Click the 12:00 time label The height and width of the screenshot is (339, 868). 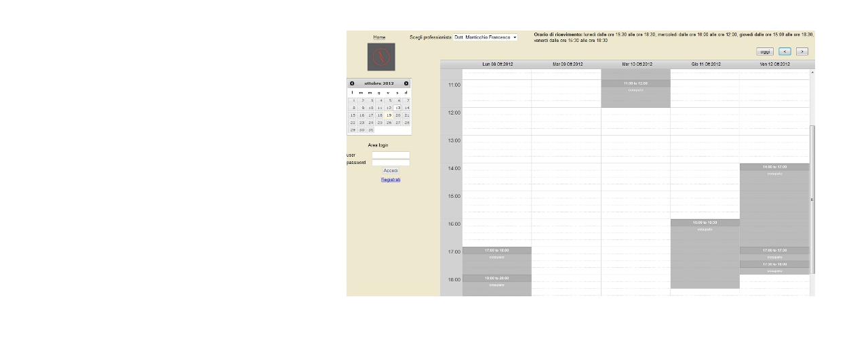pos(454,113)
